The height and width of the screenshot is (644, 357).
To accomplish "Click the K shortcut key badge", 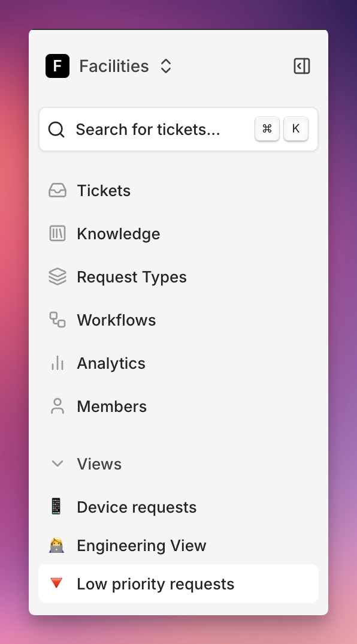I will point(296,129).
